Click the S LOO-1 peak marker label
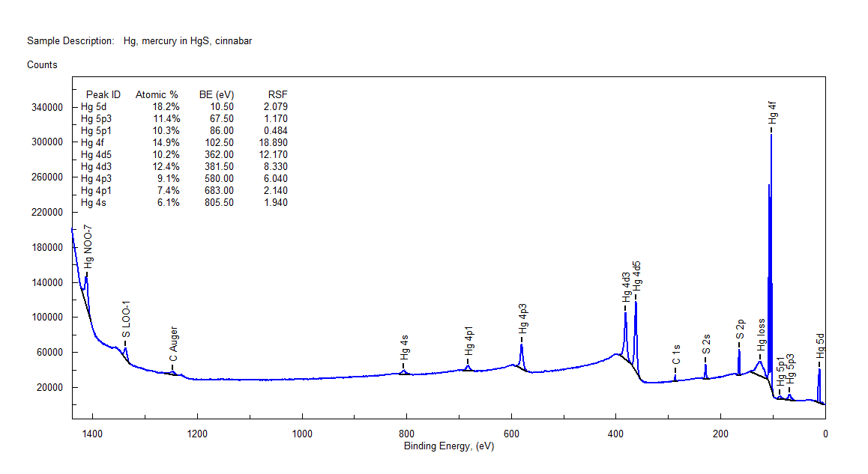868x474 pixels. point(126,320)
